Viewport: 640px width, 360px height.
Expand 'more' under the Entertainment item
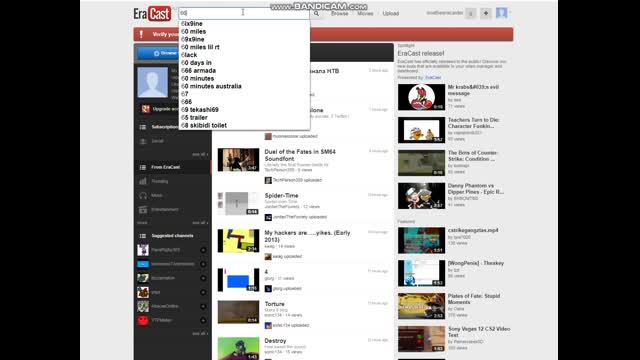click(x=142, y=223)
